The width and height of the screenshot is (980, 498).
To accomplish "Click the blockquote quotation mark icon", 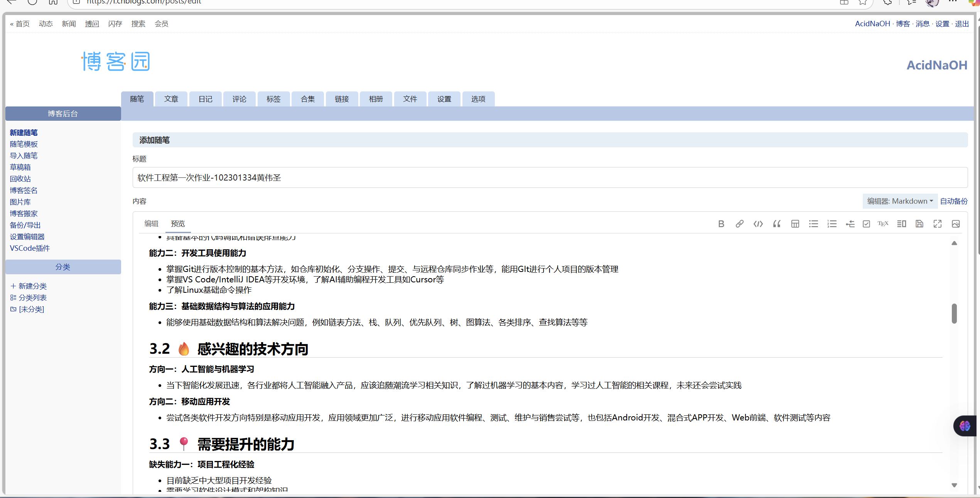I will [776, 224].
